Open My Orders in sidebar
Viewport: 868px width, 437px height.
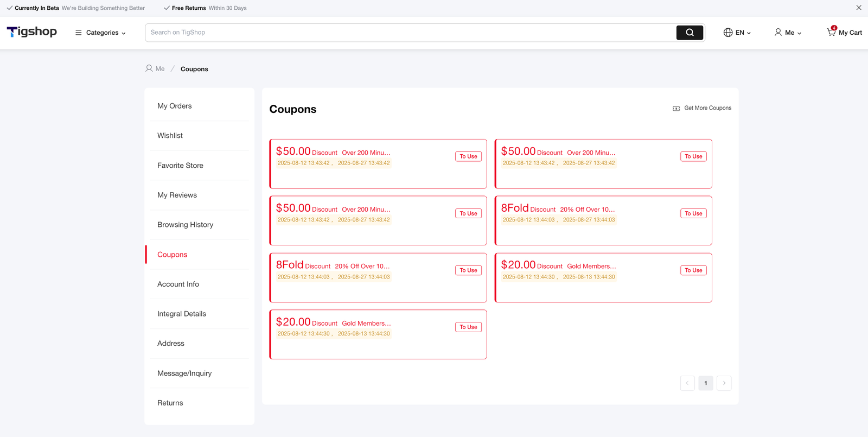pos(175,106)
